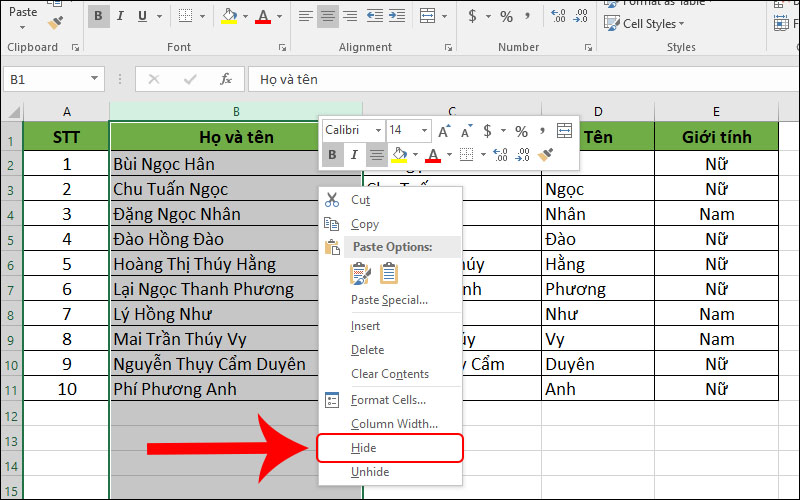
Task: Click the formula bar Cancel X icon
Action: tap(154, 79)
